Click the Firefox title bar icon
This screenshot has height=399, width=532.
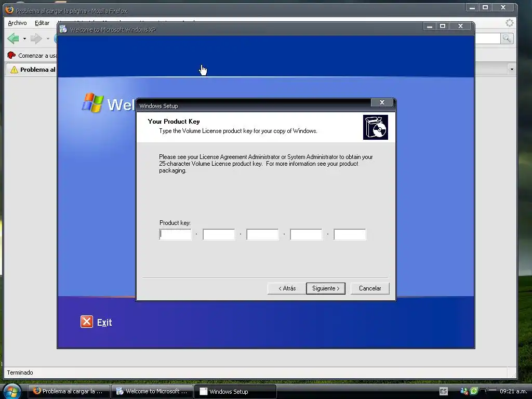[x=9, y=10]
